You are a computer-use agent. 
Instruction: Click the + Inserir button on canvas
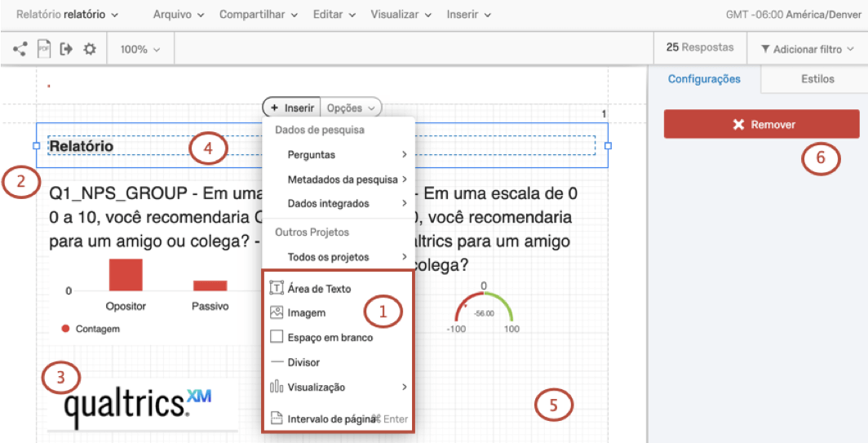[x=292, y=108]
